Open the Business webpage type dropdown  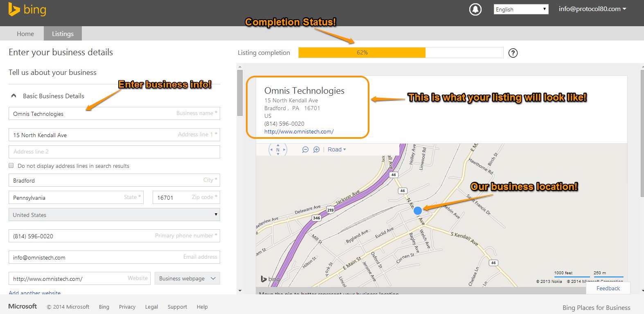coord(187,278)
